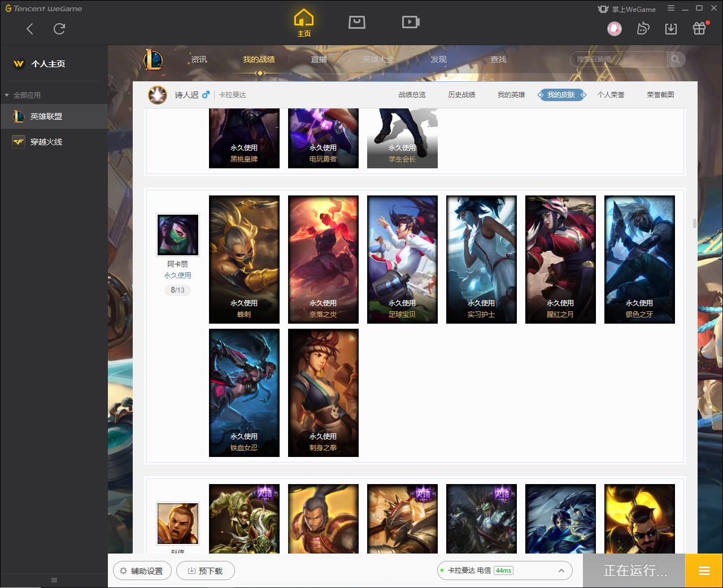Image resolution: width=723 pixels, height=588 pixels.
Task: Open the 银色之牙 skin card
Action: 639,260
